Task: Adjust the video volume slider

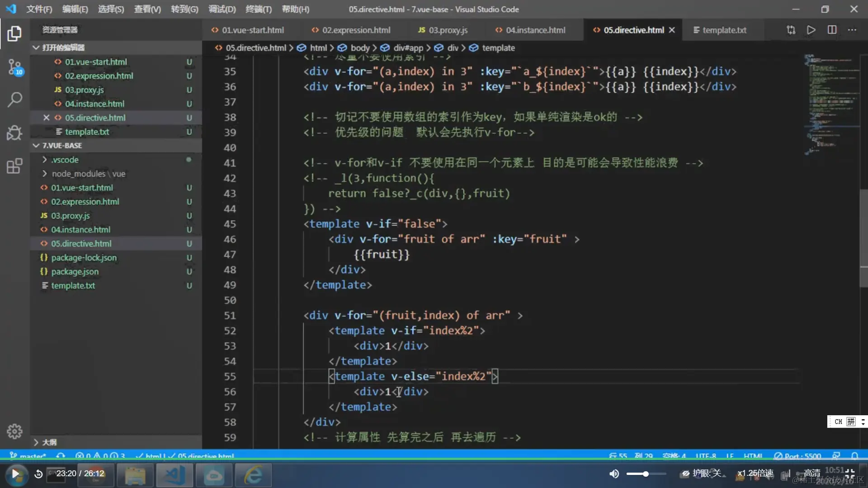Action: [x=646, y=474]
